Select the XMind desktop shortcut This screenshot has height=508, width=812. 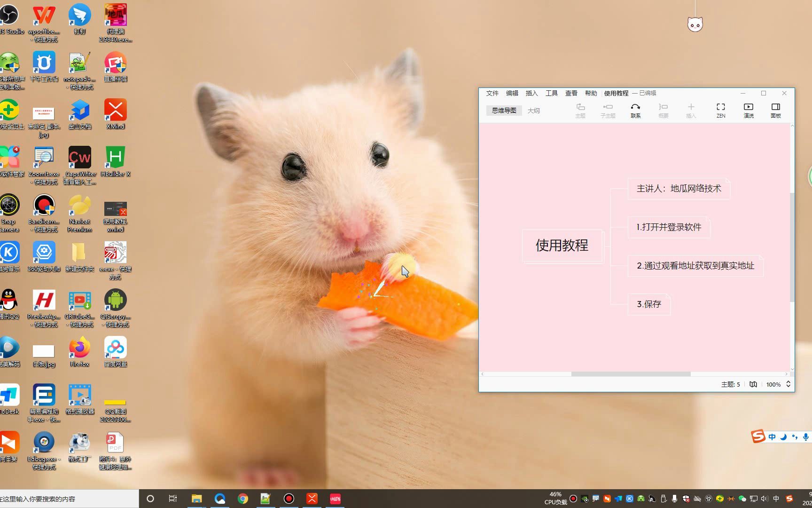tap(116, 114)
